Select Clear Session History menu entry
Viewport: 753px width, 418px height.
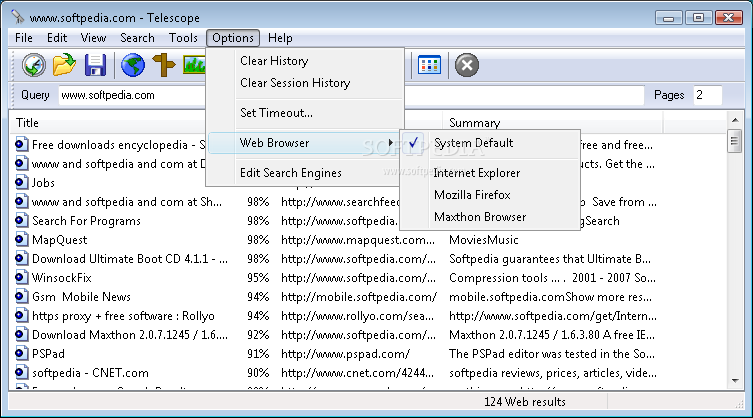point(304,83)
